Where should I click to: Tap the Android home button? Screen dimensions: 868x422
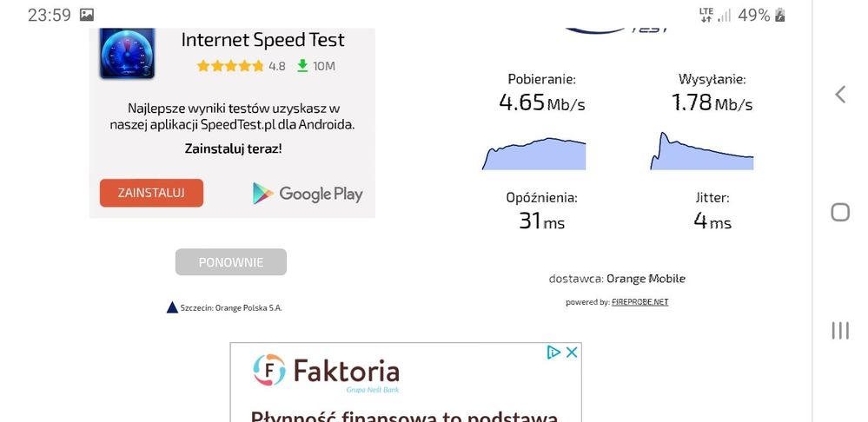[x=839, y=212]
